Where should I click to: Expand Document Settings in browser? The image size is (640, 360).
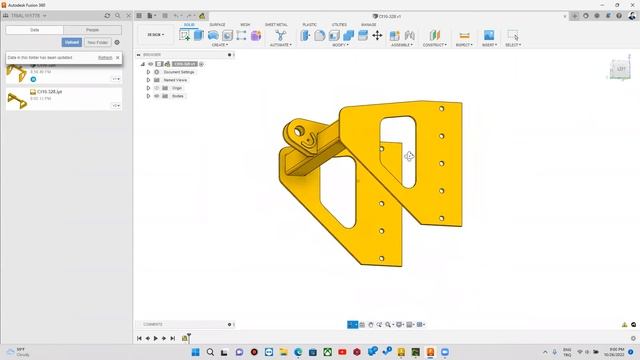149,72
